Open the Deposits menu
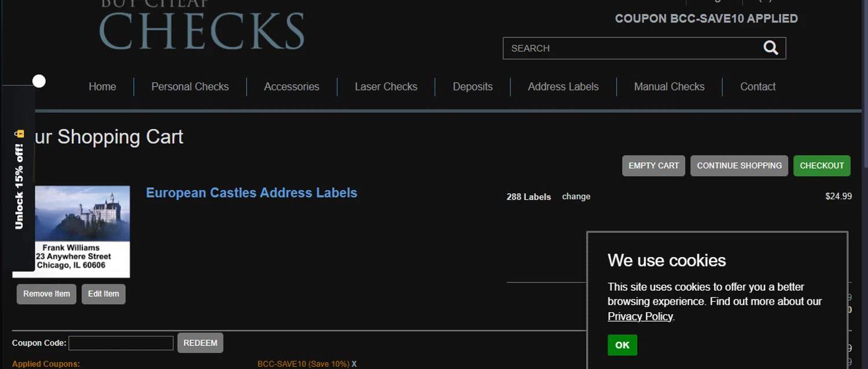The height and width of the screenshot is (369, 868). click(473, 87)
